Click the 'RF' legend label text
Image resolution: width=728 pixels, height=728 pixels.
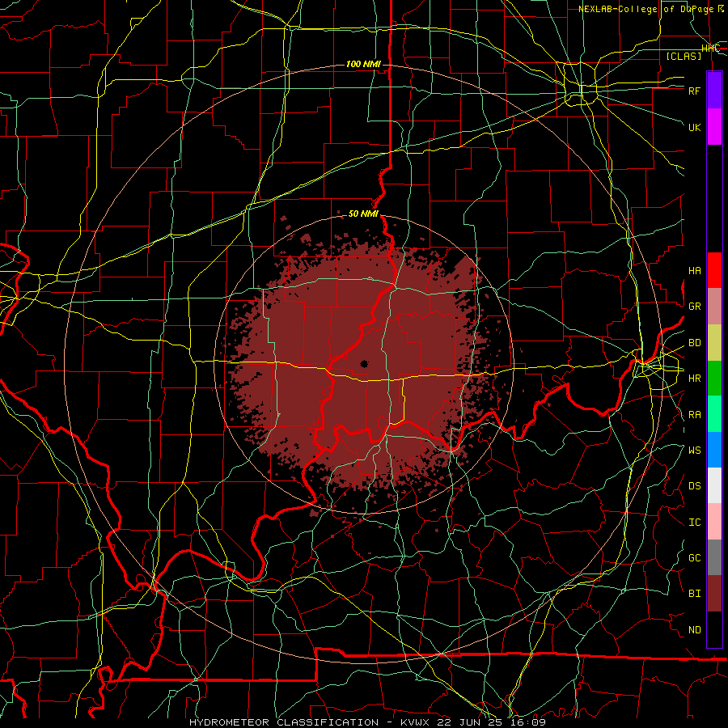click(695, 91)
